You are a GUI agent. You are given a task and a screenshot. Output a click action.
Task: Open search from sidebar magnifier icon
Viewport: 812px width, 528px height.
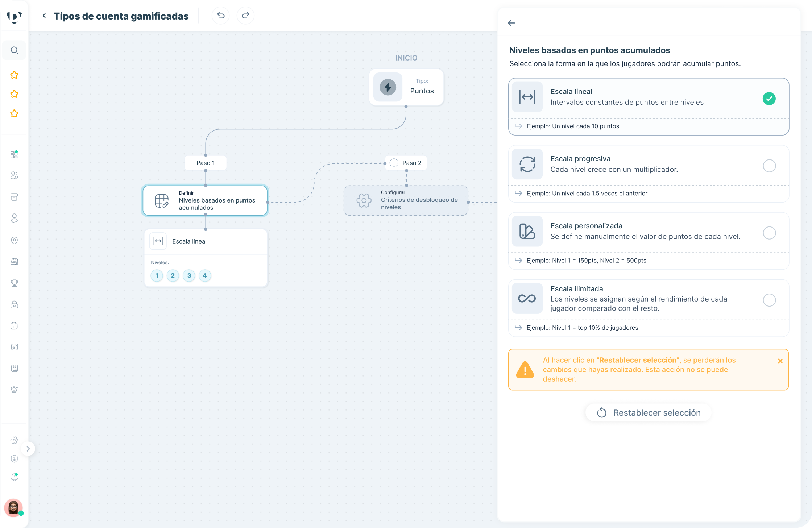tap(14, 50)
